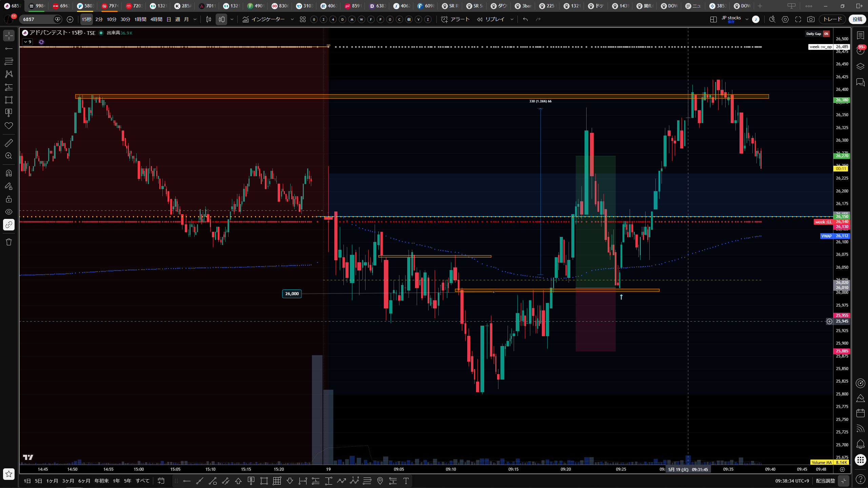The width and height of the screenshot is (868, 488).
Task: Click the トレード button
Action: pos(833,19)
